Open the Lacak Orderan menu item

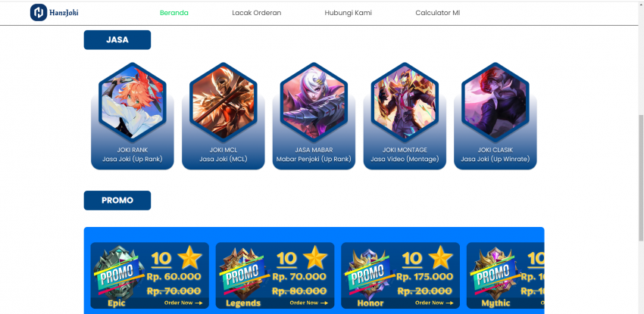(257, 13)
